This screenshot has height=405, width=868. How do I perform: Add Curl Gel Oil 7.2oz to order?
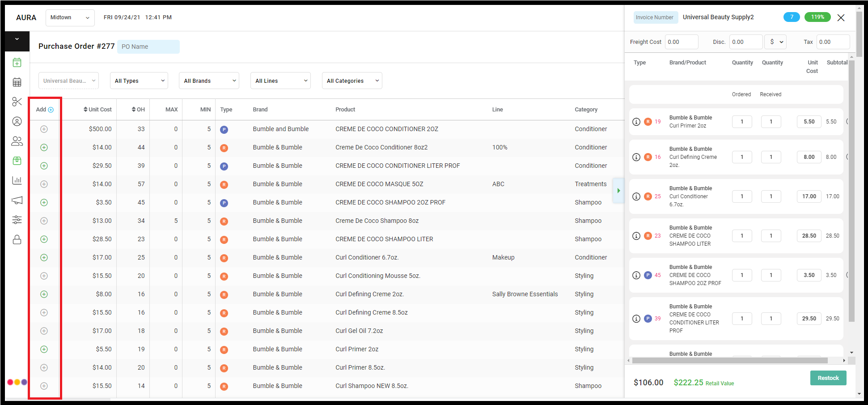(44, 331)
